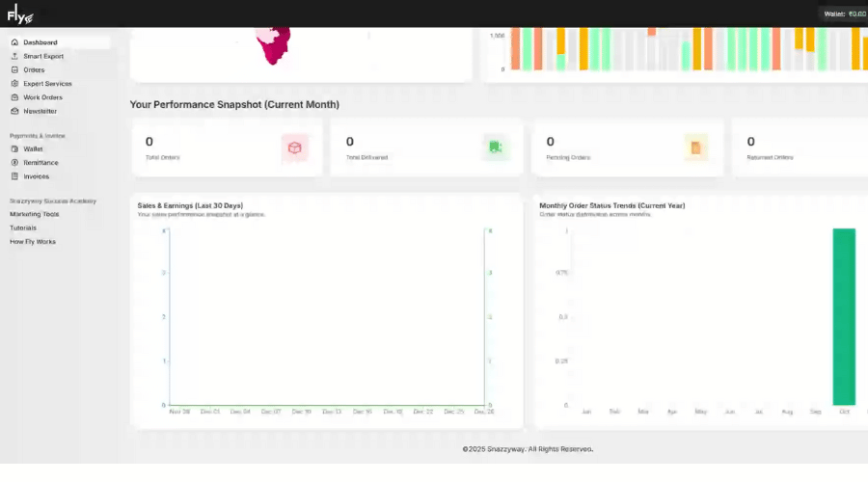Click the 'Aug' month axis label
The width and height of the screenshot is (868, 482).
tap(787, 412)
